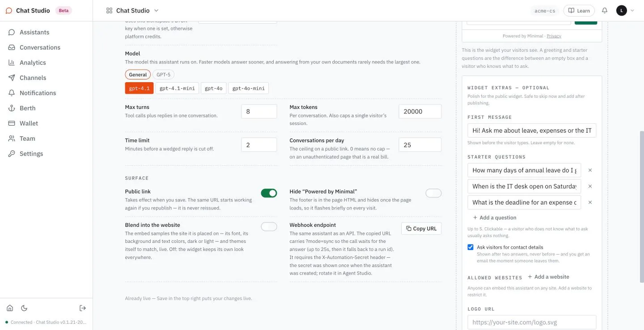
Task: Turn off the Public link switch
Action: click(x=269, y=193)
